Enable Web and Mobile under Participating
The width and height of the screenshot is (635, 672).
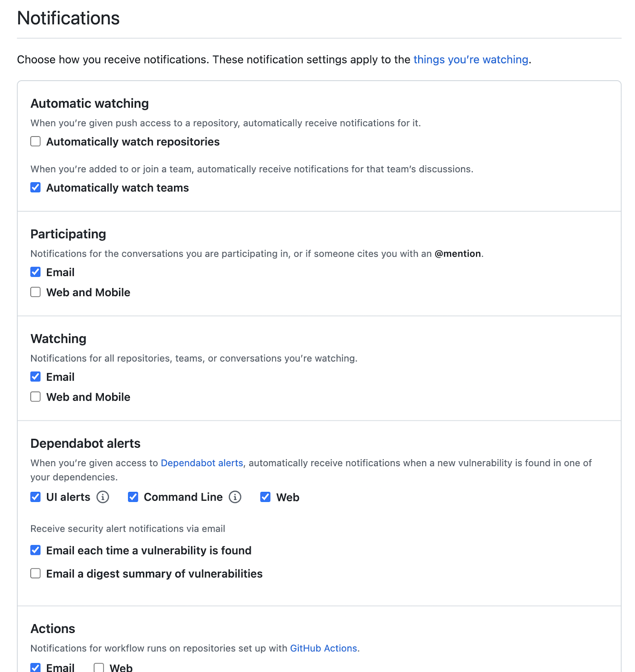[36, 292]
